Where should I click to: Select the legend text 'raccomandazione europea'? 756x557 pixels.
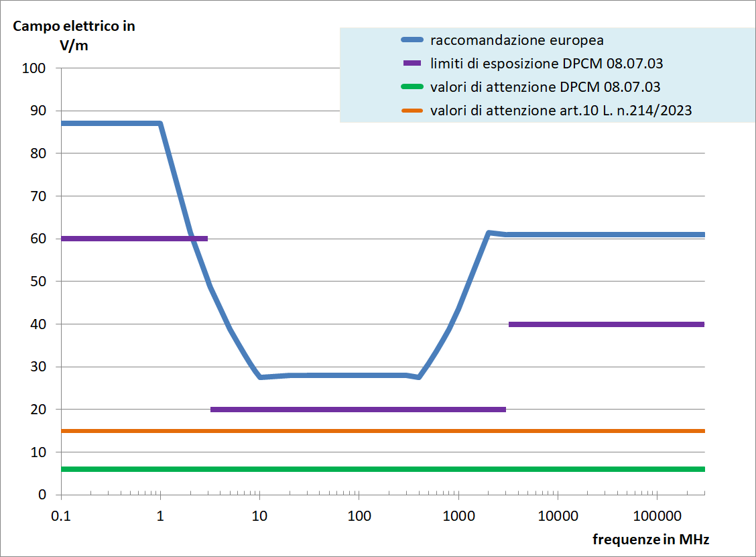517,40
